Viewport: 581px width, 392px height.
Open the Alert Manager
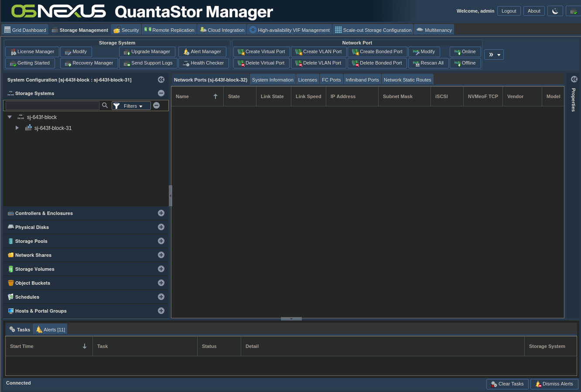coord(202,52)
